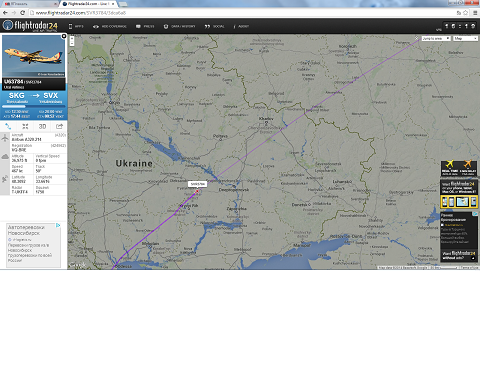Click the Автоперевозки Новосибирск advertisement
This screenshot has height=372, width=480.
(x=33, y=245)
